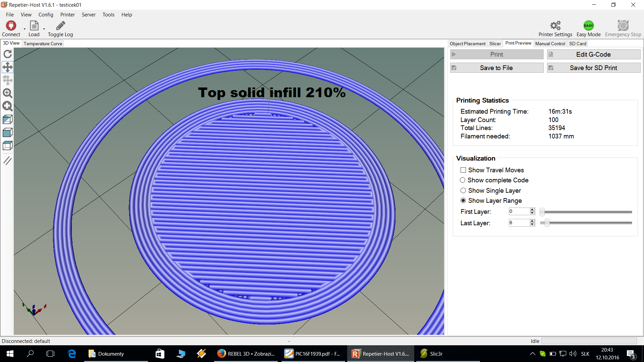Open the Connect button dropdown arrow
Image resolution: width=644 pixels, height=362 pixels.
[x=24, y=29]
